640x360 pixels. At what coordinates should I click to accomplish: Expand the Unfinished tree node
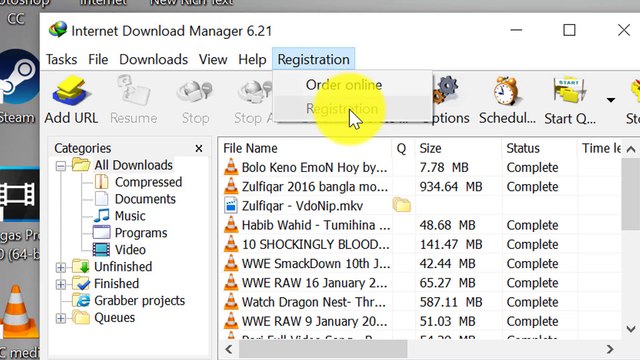pyautogui.click(x=60, y=267)
